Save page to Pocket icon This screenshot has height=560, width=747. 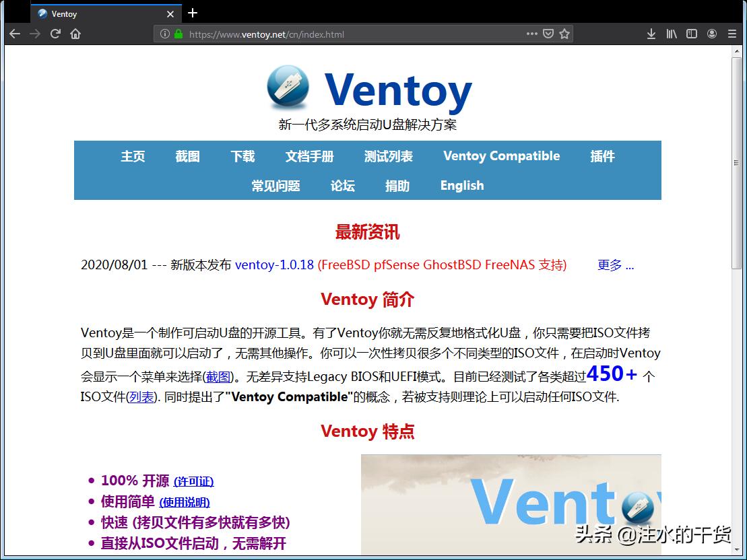pyautogui.click(x=548, y=34)
